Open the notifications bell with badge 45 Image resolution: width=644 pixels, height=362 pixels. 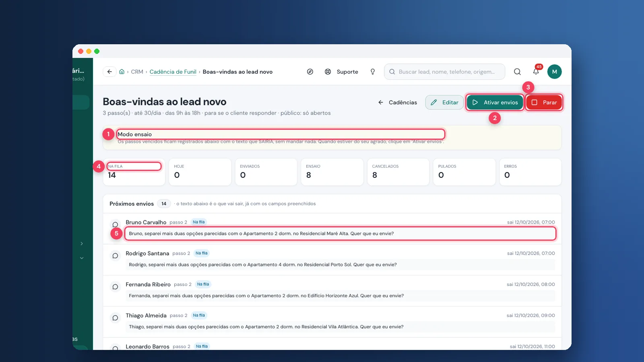click(x=536, y=71)
